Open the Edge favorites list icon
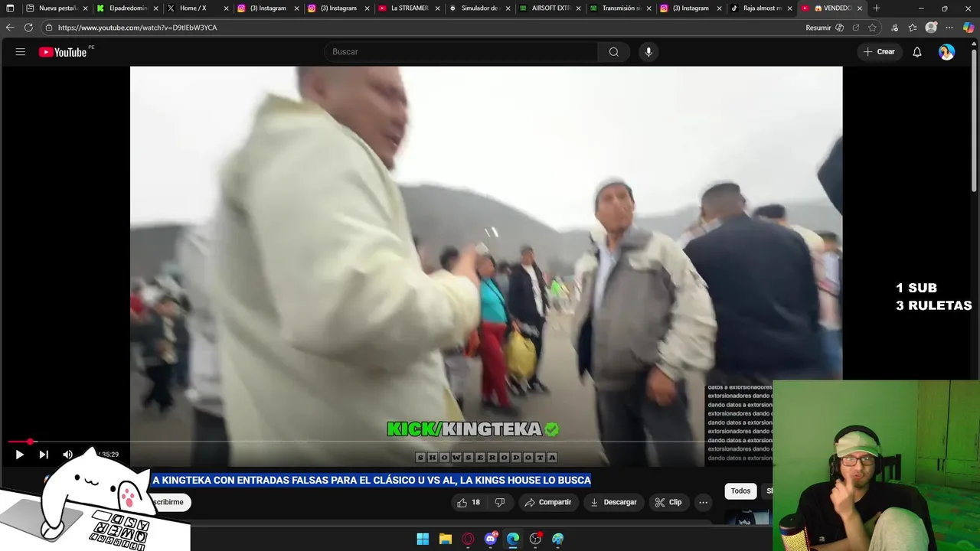 pyautogui.click(x=913, y=28)
